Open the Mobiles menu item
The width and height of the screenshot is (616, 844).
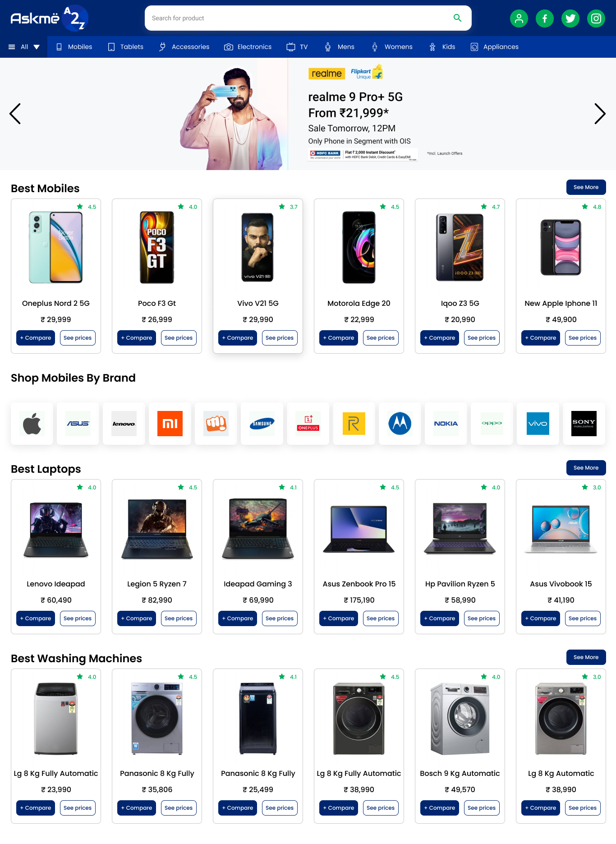pyautogui.click(x=74, y=47)
